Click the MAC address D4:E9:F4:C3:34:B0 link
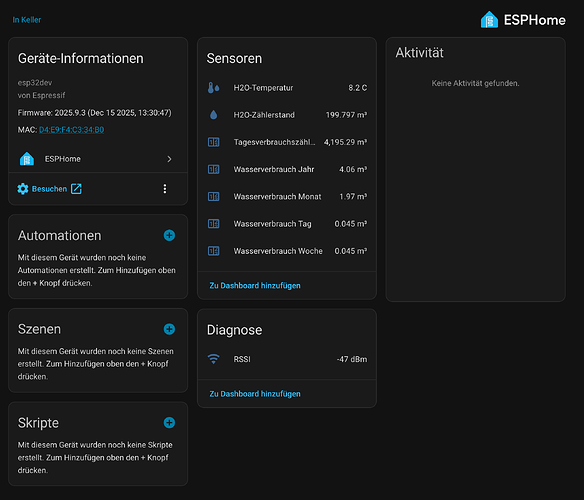The width and height of the screenshot is (584, 500). (72, 130)
